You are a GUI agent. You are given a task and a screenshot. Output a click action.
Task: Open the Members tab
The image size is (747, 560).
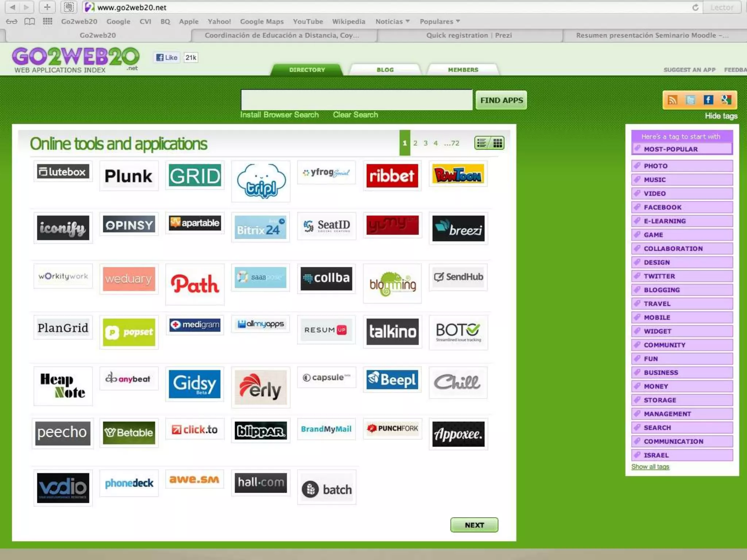[463, 70]
